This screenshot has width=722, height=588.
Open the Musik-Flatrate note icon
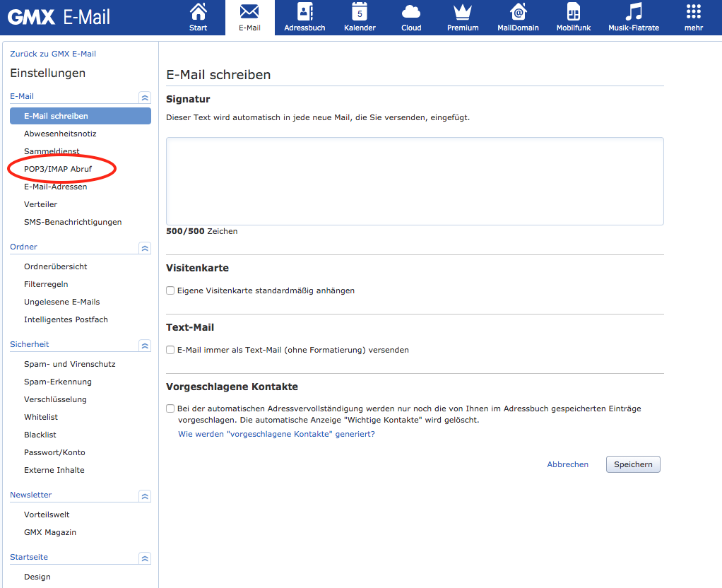click(x=634, y=12)
